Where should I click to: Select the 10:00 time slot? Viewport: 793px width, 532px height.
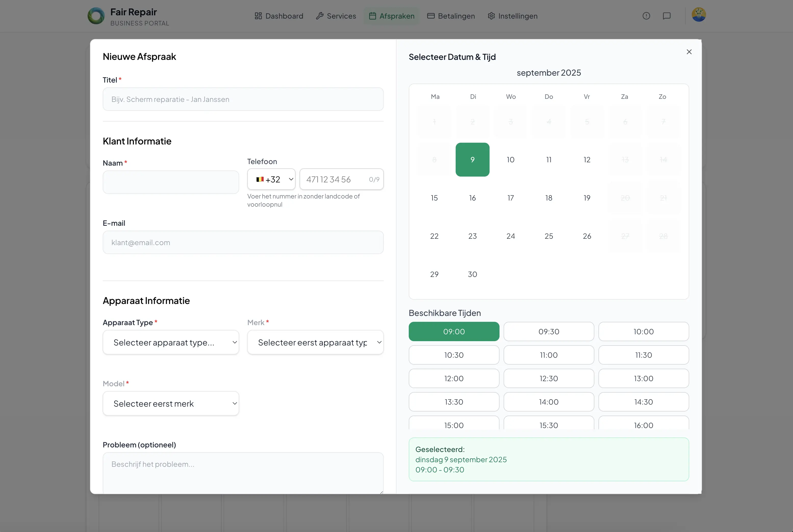click(x=644, y=331)
